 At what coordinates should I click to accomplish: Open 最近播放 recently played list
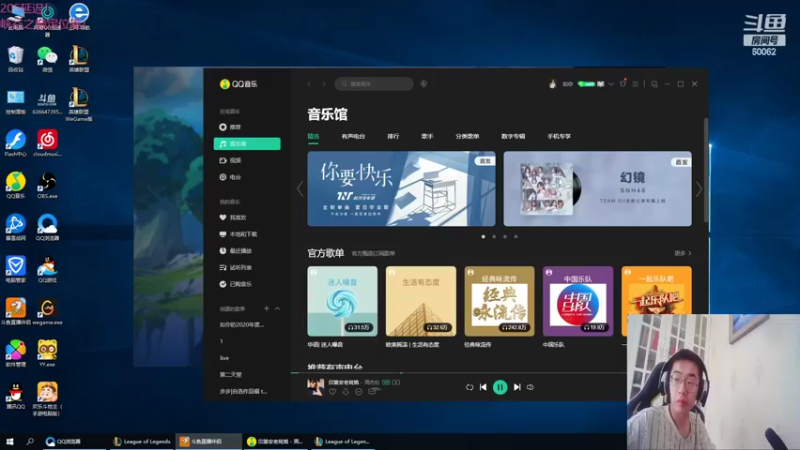tap(236, 251)
